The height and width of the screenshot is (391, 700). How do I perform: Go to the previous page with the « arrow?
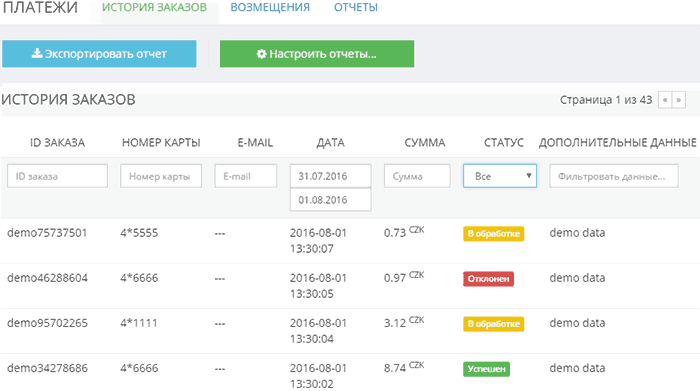(665, 100)
